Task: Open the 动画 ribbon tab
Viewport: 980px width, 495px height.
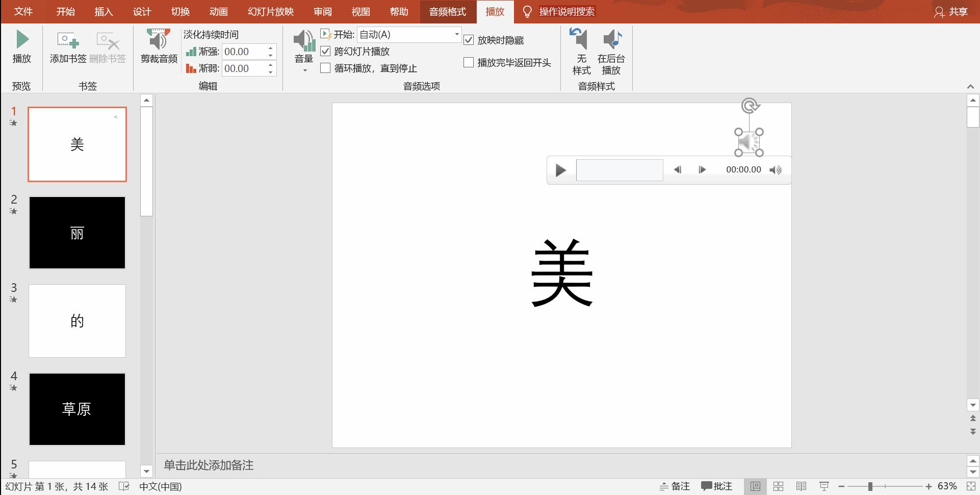Action: coord(218,11)
